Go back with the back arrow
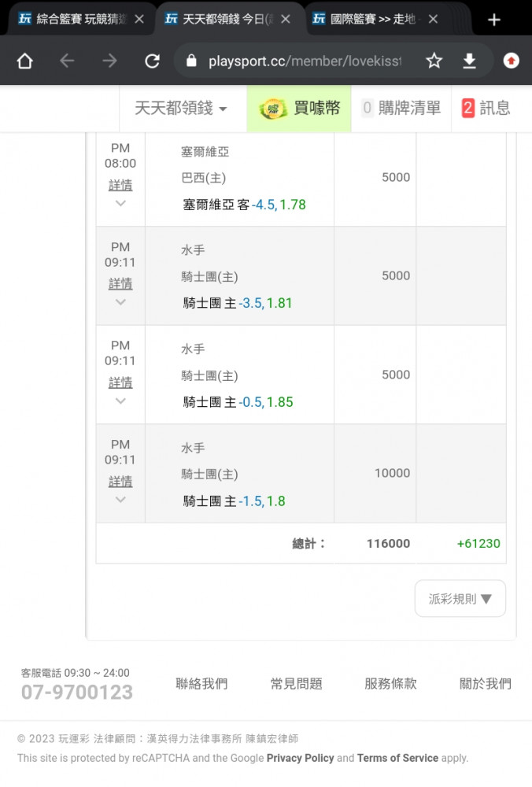Image resolution: width=532 pixels, height=787 pixels. pos(67,61)
